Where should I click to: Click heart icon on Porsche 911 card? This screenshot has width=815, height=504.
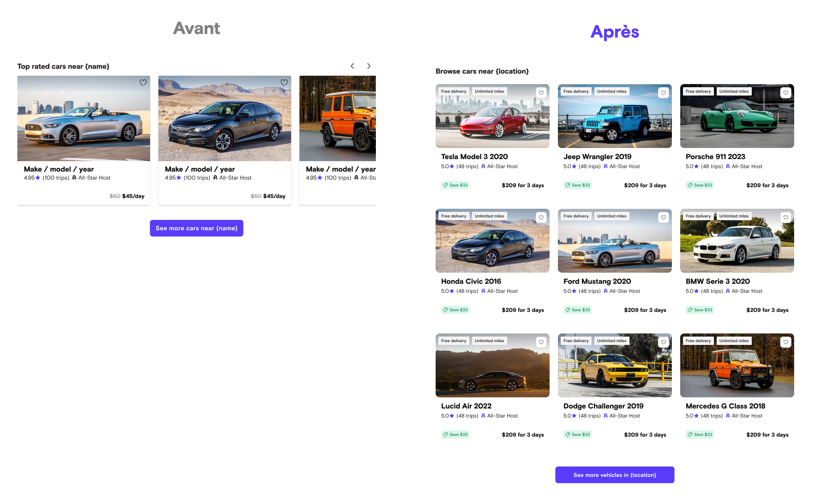[x=786, y=93]
